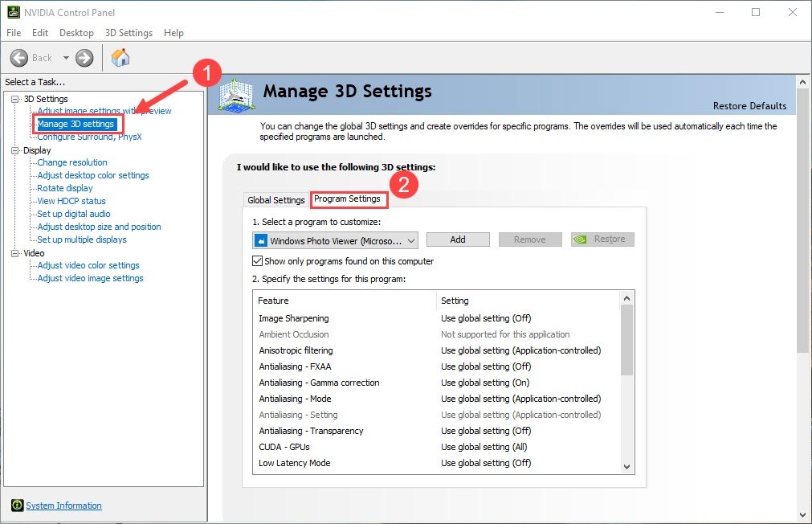
Task: Click the Setting column header
Action: [528, 301]
